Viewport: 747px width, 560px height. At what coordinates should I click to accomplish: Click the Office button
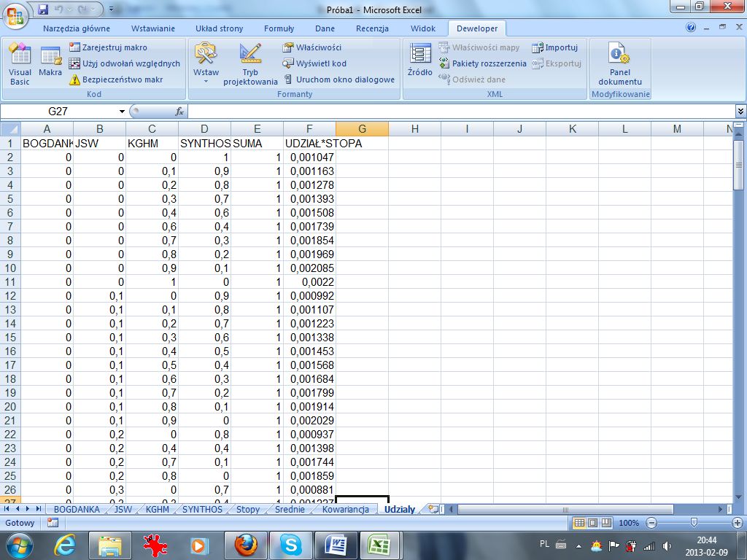(15, 15)
